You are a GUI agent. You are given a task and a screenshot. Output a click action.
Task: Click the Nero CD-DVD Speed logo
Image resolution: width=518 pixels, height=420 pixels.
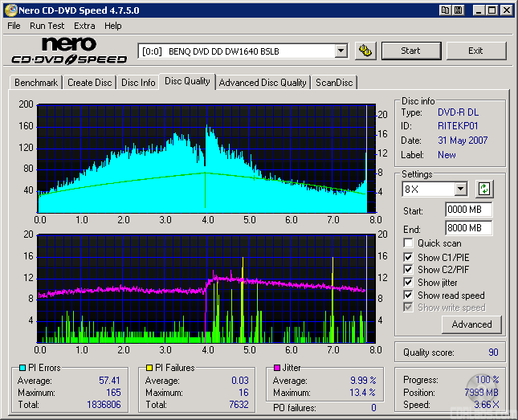pyautogui.click(x=68, y=51)
